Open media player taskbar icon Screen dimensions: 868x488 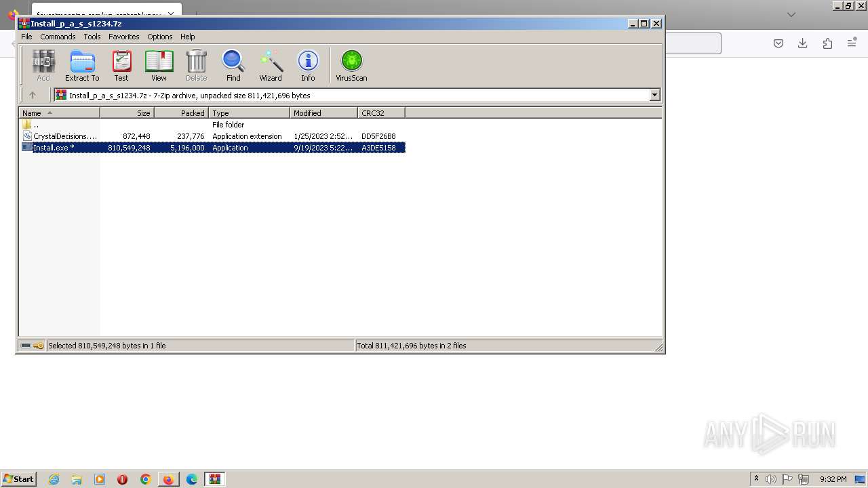(x=100, y=479)
